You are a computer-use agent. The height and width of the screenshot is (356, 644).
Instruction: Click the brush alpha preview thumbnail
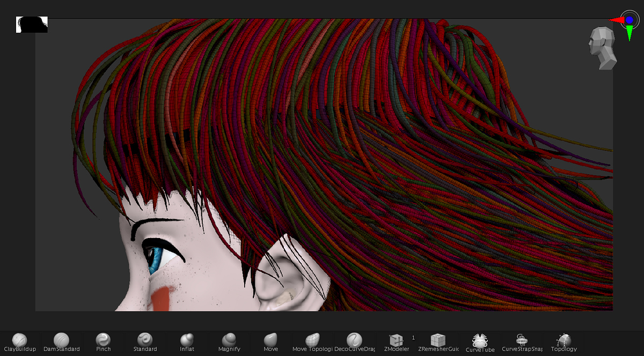coord(32,24)
